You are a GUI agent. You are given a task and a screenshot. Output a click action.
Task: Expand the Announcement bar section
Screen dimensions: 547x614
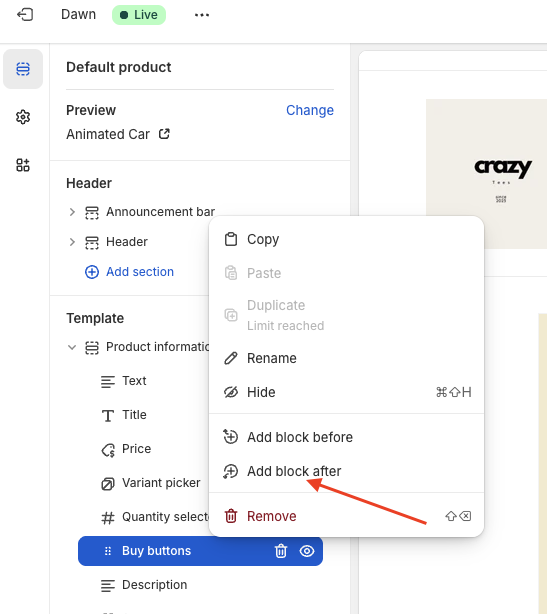click(72, 212)
